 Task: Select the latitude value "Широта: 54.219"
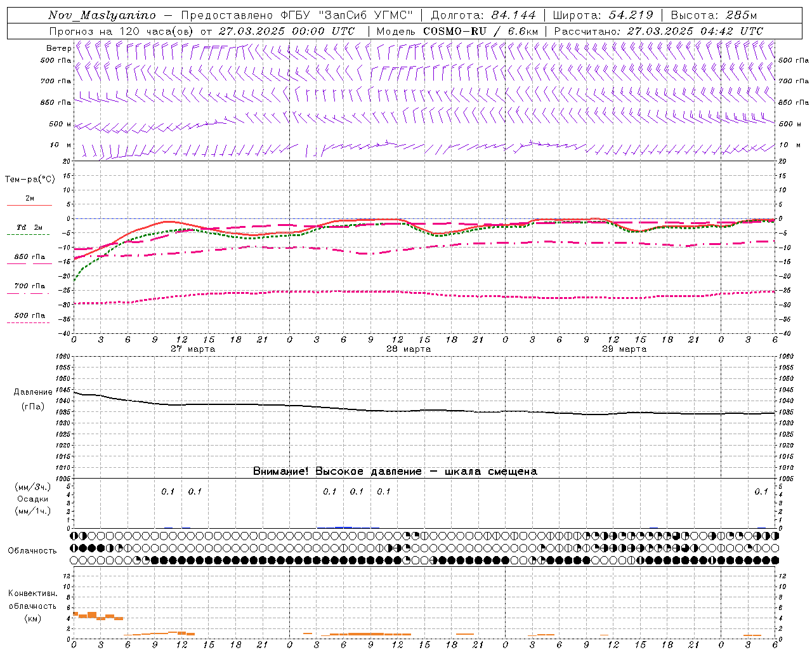click(603, 15)
